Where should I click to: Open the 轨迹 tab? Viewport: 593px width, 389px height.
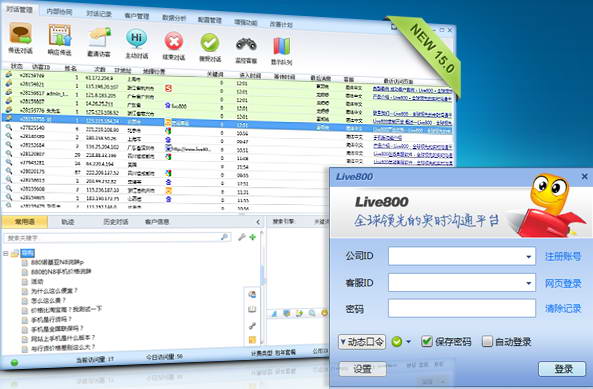(x=68, y=222)
